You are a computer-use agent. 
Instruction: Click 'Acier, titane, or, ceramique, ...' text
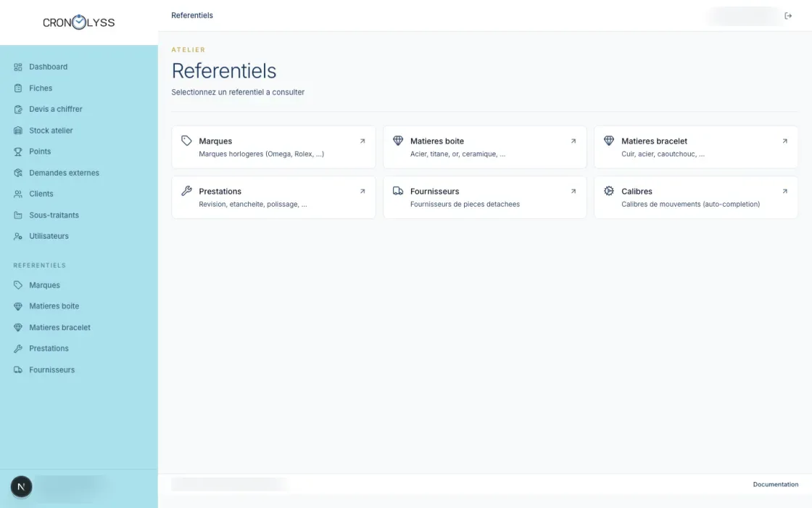pos(457,154)
